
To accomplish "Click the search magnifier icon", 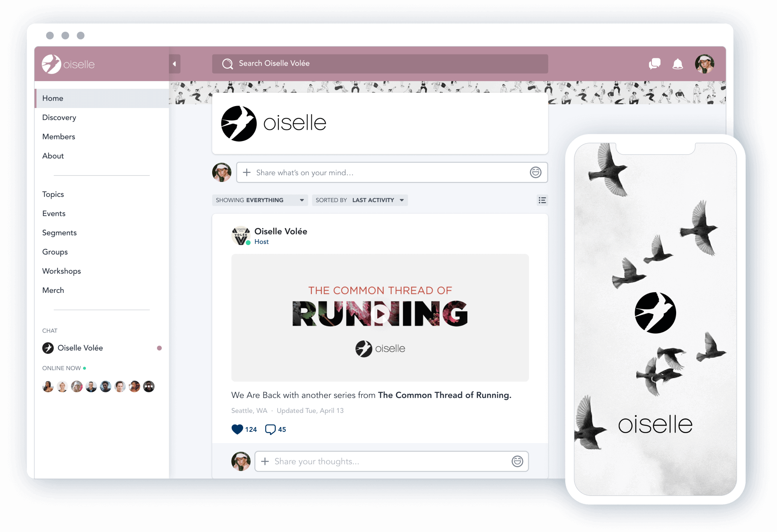I will pos(227,64).
